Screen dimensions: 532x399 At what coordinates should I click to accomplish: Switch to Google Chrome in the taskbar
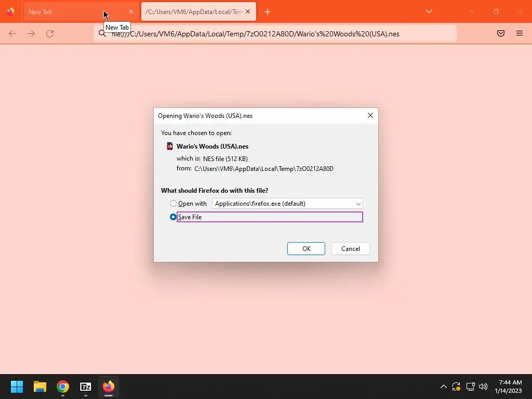[x=63, y=387]
